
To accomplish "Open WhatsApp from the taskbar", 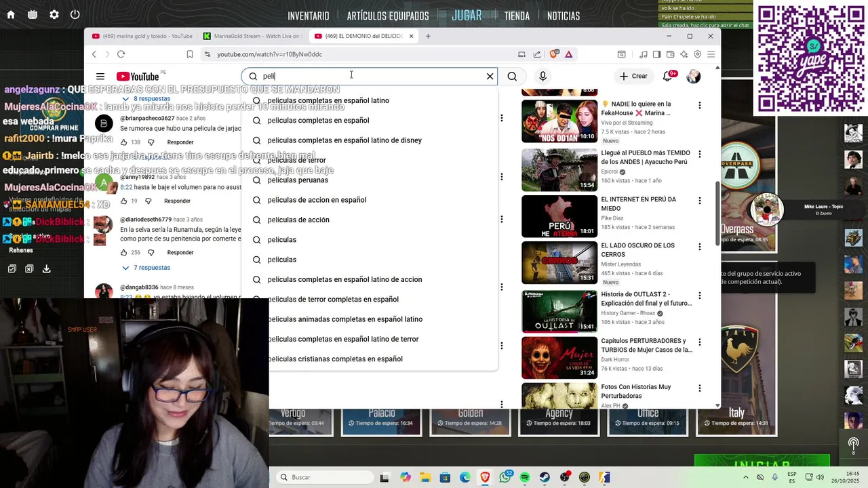I will 505,477.
